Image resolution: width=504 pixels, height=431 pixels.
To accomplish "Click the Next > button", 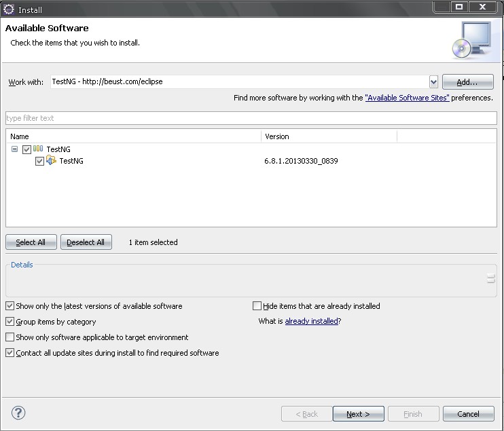I will [359, 413].
